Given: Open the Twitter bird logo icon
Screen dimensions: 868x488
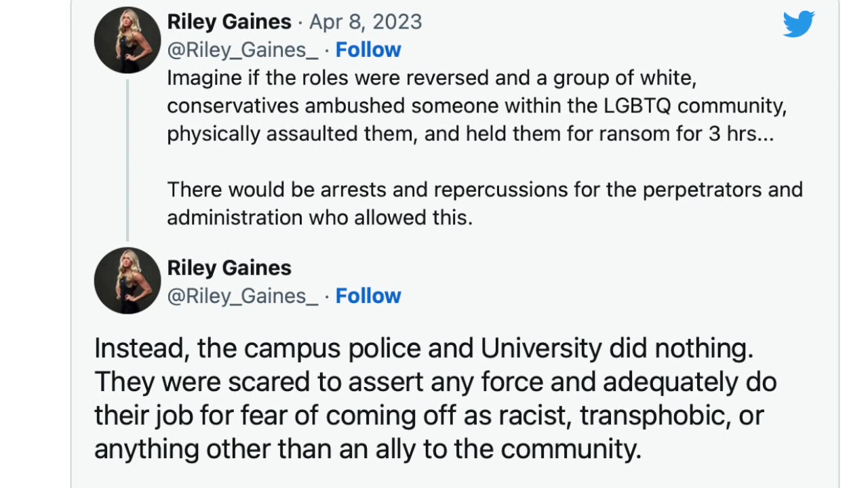Looking at the screenshot, I should click(798, 24).
